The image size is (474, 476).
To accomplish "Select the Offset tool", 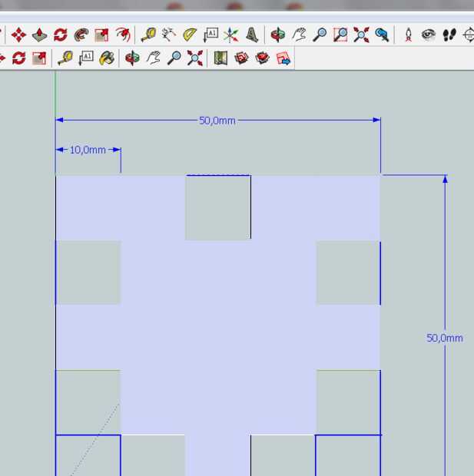I will (123, 35).
